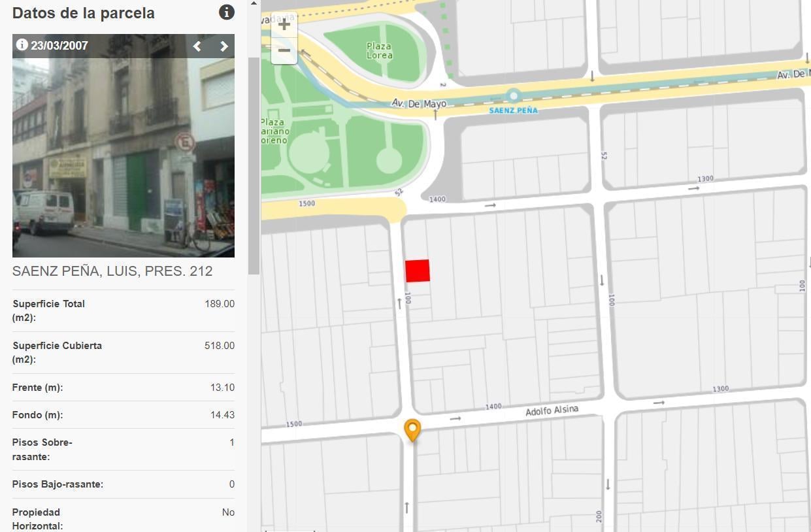Click the red highlighted parcel on map
The width and height of the screenshot is (811, 532).
tap(418, 271)
